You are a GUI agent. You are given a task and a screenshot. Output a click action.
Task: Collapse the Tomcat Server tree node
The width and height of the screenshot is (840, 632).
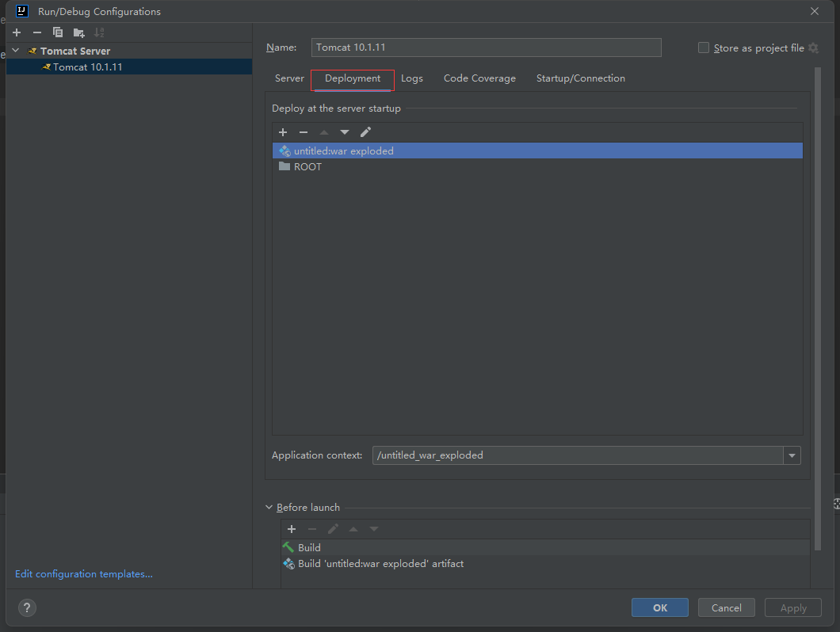click(16, 51)
